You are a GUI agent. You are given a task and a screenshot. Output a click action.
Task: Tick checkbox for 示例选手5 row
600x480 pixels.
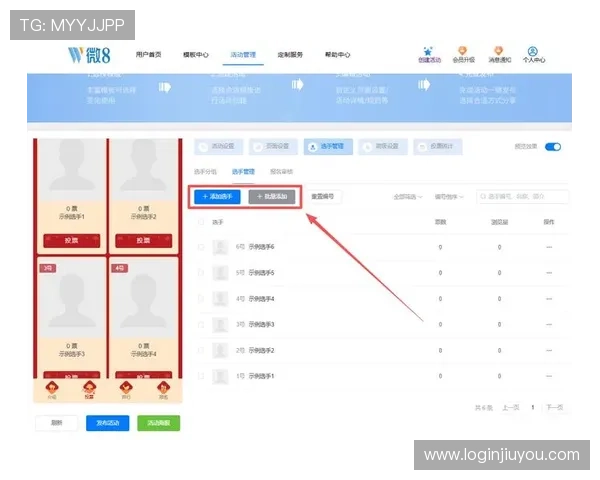point(201,273)
